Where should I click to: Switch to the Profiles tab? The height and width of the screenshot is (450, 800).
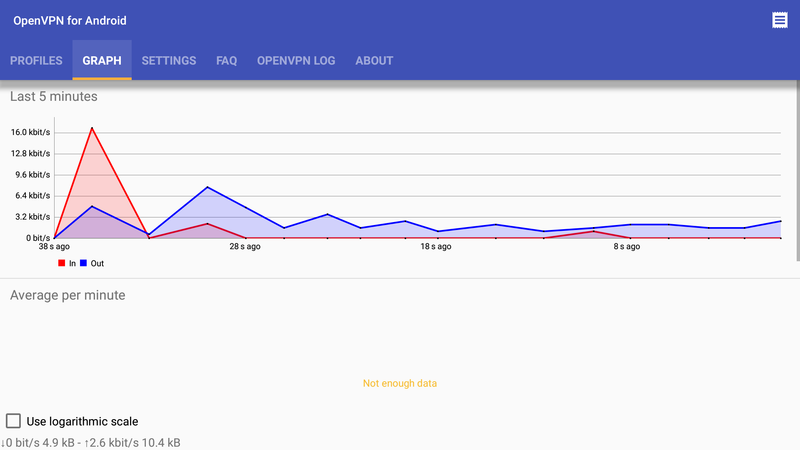click(x=36, y=61)
